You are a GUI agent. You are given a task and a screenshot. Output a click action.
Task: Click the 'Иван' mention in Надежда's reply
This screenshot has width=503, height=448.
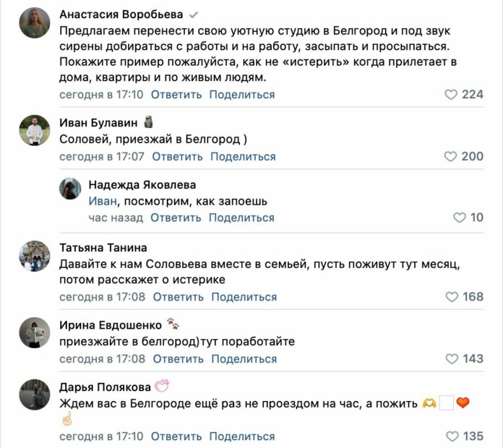pyautogui.click(x=101, y=202)
